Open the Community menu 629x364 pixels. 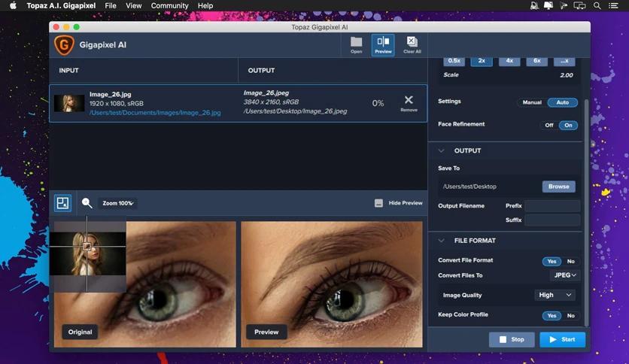[x=170, y=5]
